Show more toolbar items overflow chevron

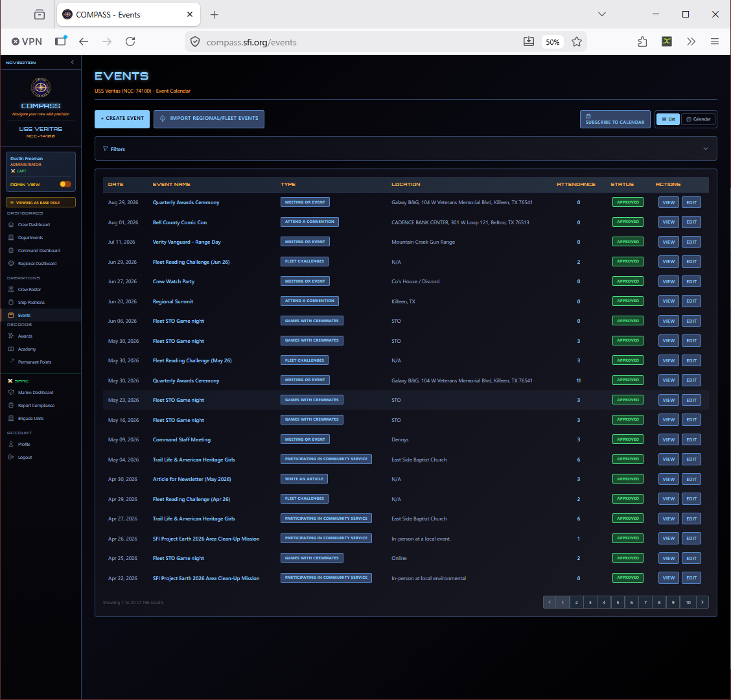pyautogui.click(x=691, y=41)
